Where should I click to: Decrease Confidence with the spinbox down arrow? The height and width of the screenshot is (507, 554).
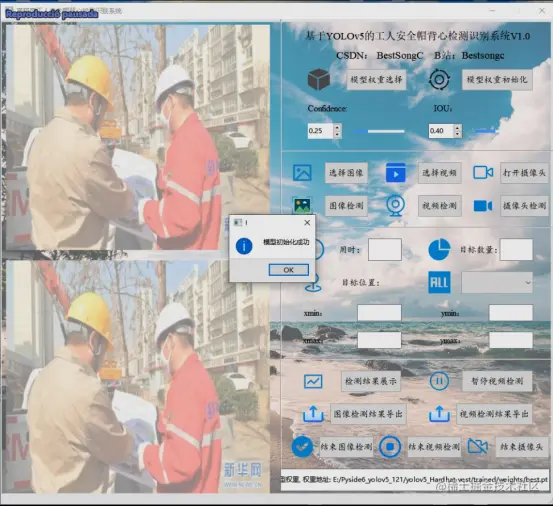coord(337,134)
